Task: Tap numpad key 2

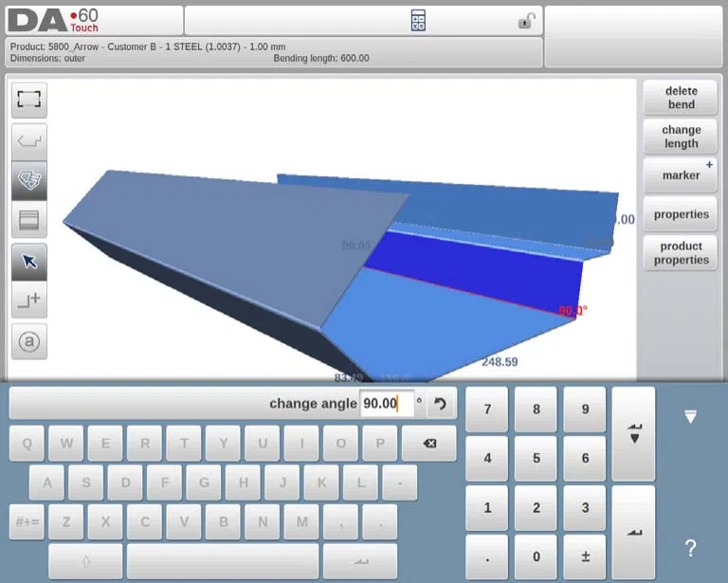Action: [536, 508]
